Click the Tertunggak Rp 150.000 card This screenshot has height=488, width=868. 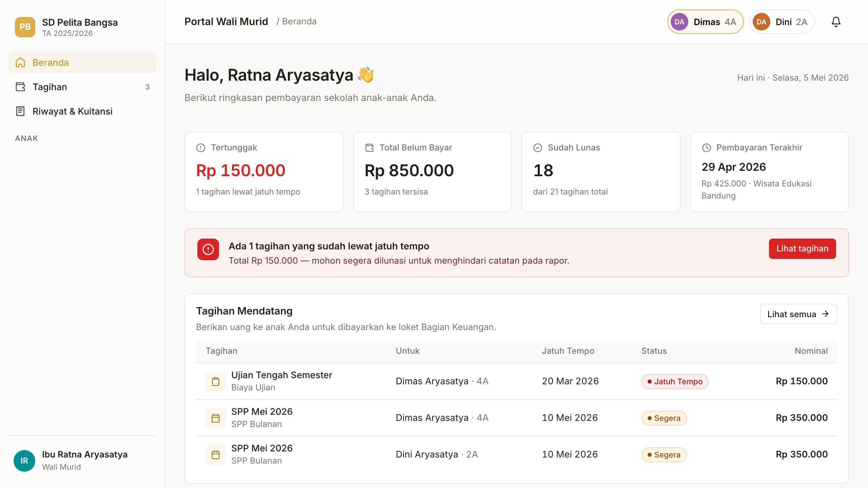(x=264, y=172)
